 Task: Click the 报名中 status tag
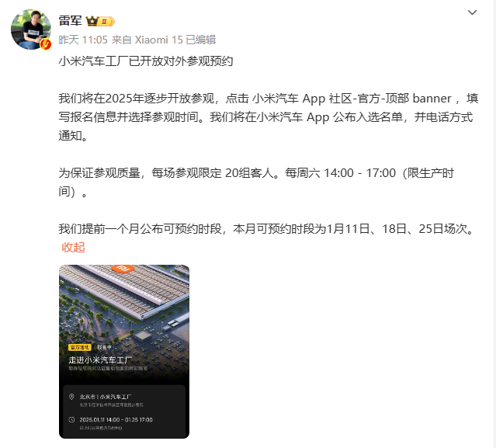104,347
